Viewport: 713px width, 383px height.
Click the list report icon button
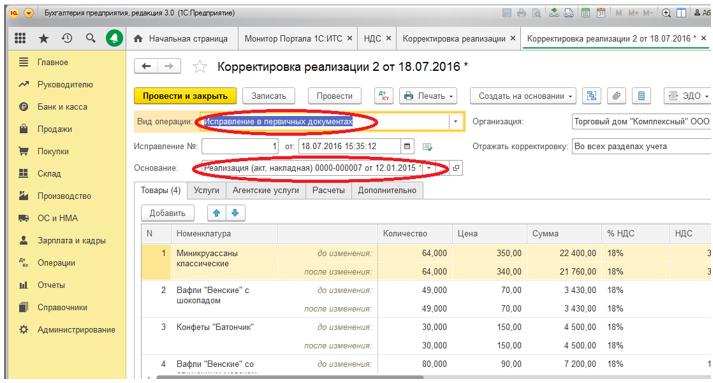641,96
